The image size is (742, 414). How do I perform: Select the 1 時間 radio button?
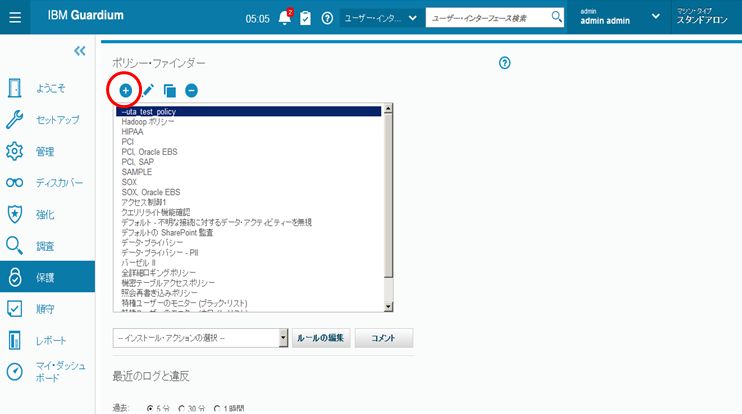[x=217, y=408]
